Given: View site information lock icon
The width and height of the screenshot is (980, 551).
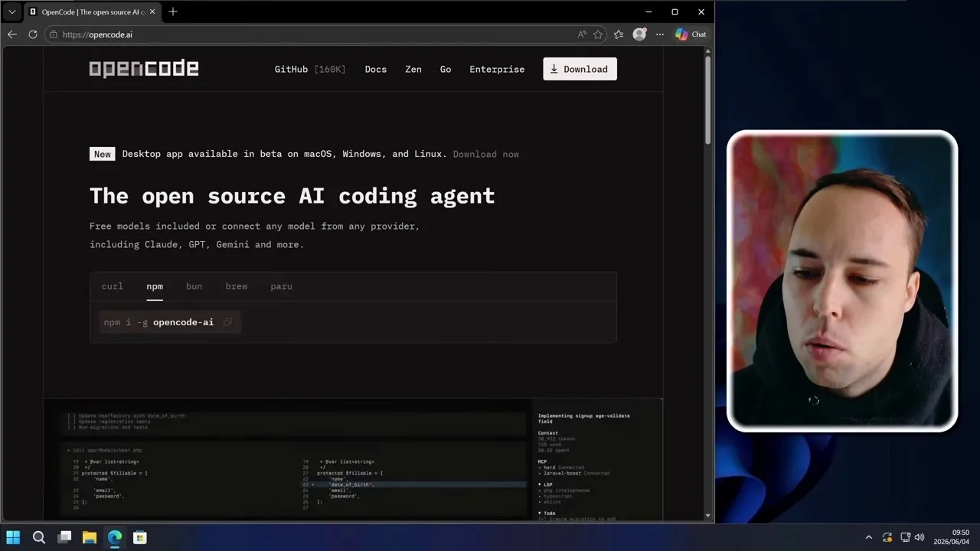Looking at the screenshot, I should tap(53, 34).
